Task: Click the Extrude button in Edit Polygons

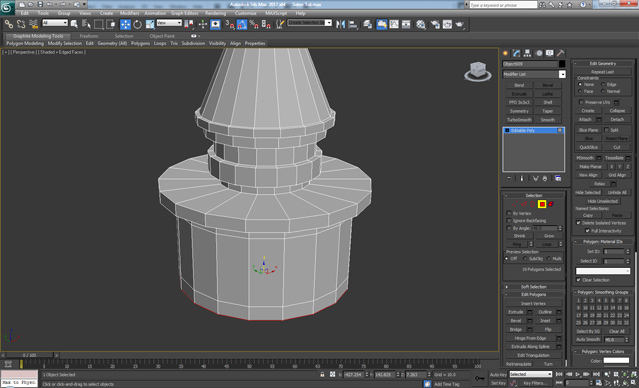Action: (x=516, y=312)
